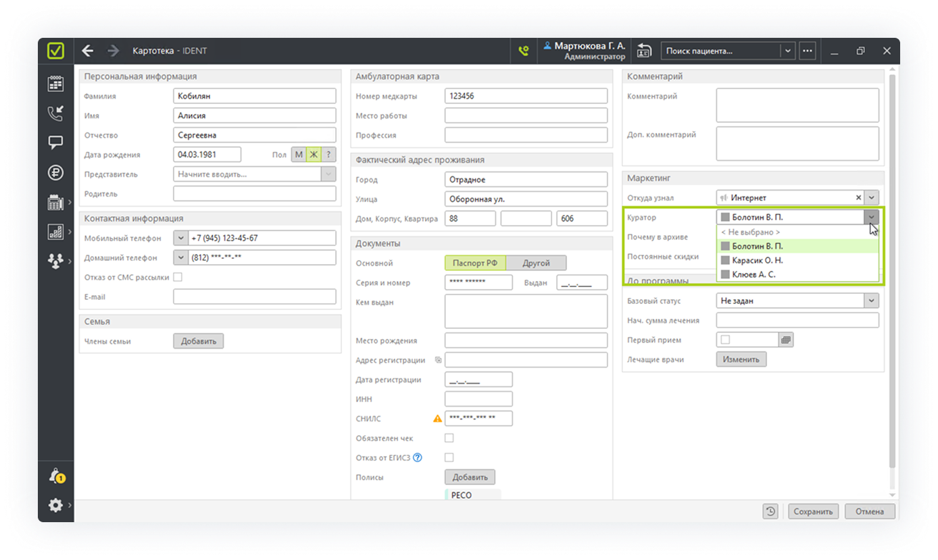Clear the Откуда узнал value with X

pos(859,198)
